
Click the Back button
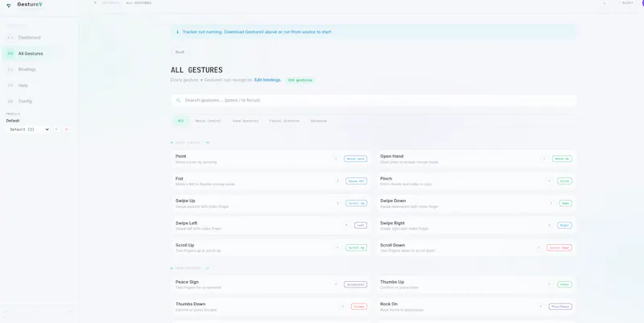pos(180,52)
